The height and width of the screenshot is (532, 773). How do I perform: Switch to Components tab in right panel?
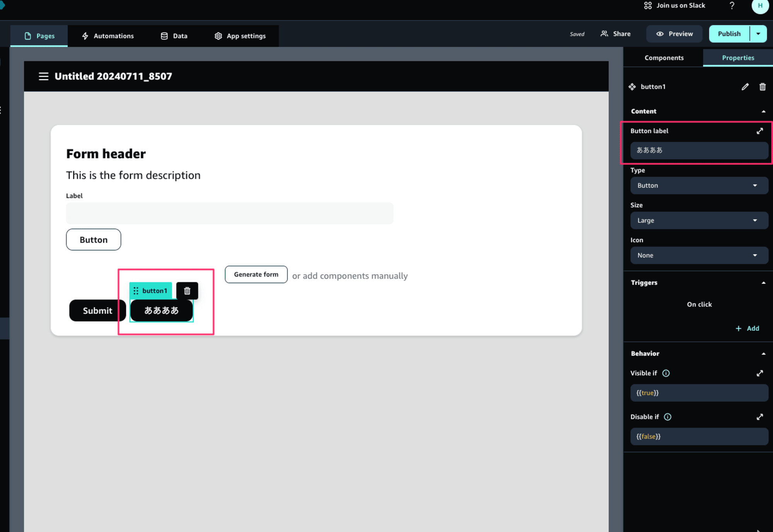664,57
